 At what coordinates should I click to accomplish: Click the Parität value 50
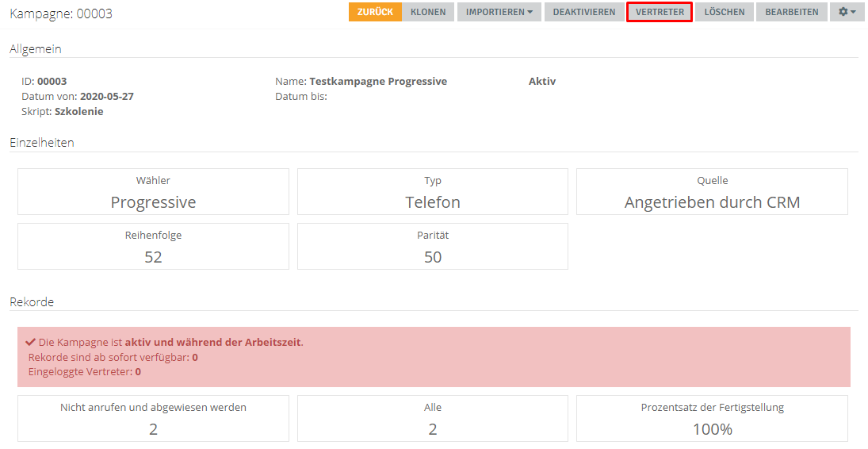coord(433,257)
